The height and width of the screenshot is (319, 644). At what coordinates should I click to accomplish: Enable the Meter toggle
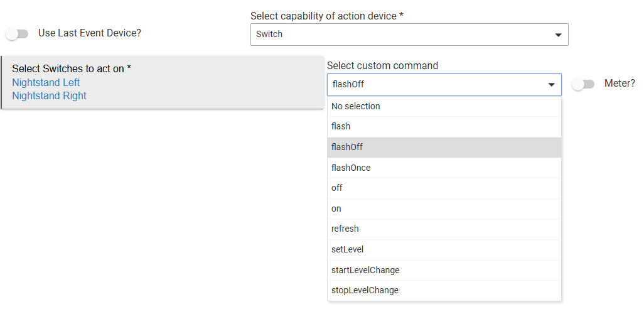tap(583, 84)
